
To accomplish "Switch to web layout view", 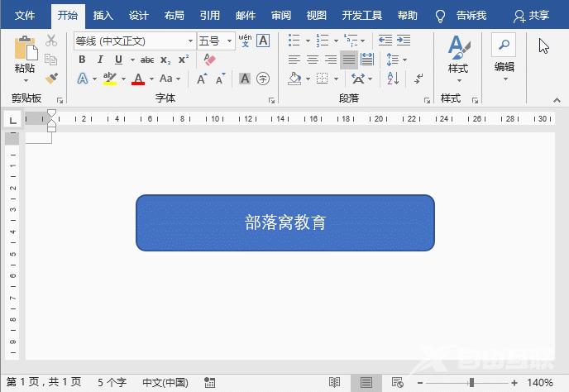I will 397,382.
